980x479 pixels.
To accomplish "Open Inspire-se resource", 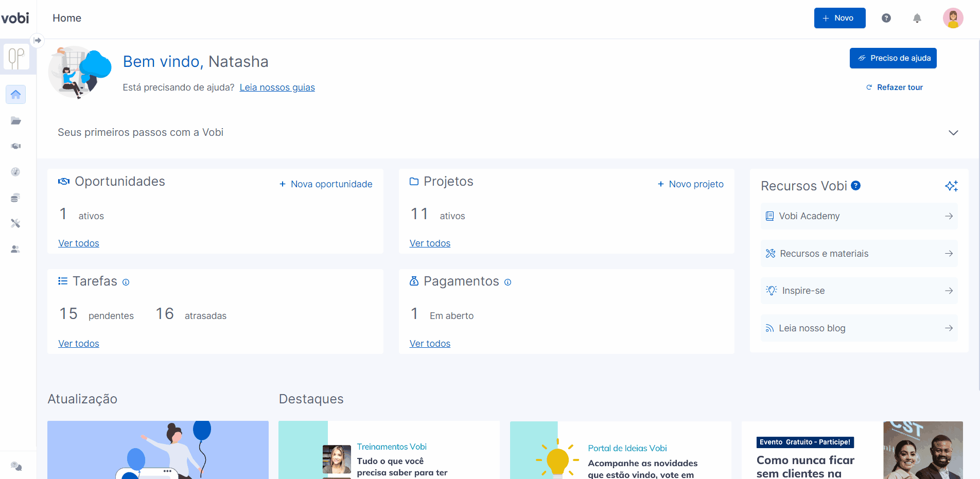I will coord(859,291).
